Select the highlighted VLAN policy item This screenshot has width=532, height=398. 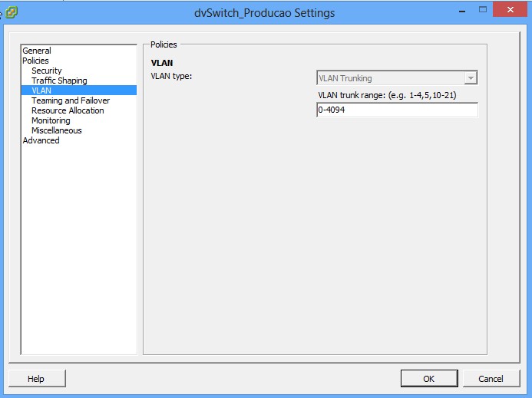pos(41,90)
